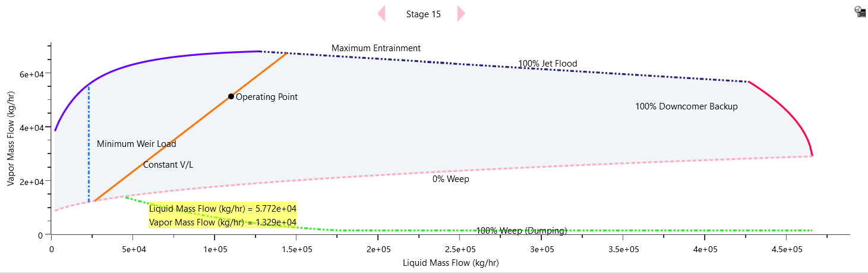Open the chart legend options icon
Screen dimensions: 868x273
click(x=860, y=11)
